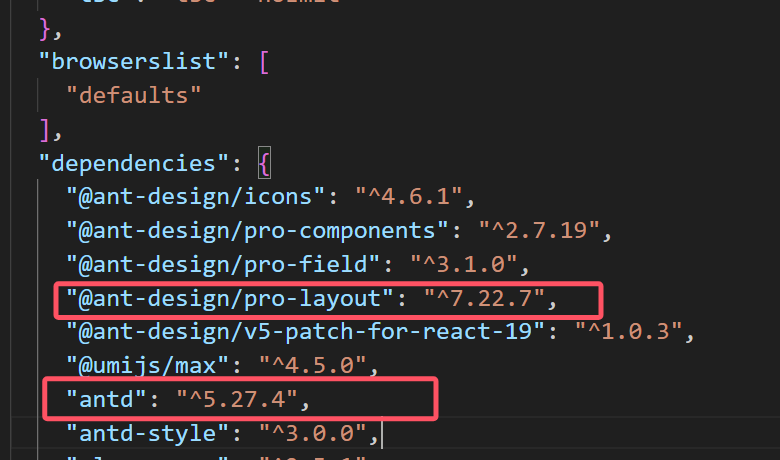The image size is (780, 460).
Task: Click the "antd" package name
Action: 106,399
